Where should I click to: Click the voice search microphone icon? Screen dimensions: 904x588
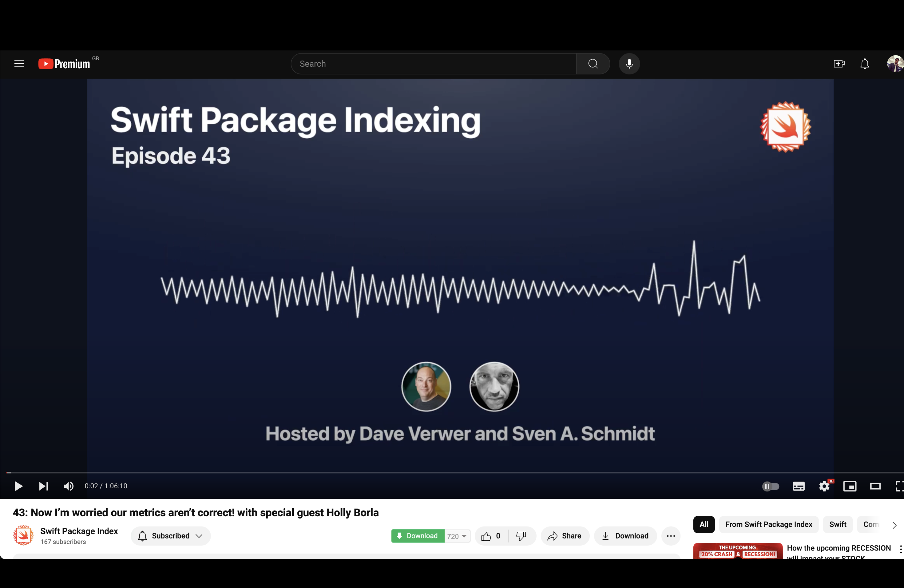(x=629, y=64)
